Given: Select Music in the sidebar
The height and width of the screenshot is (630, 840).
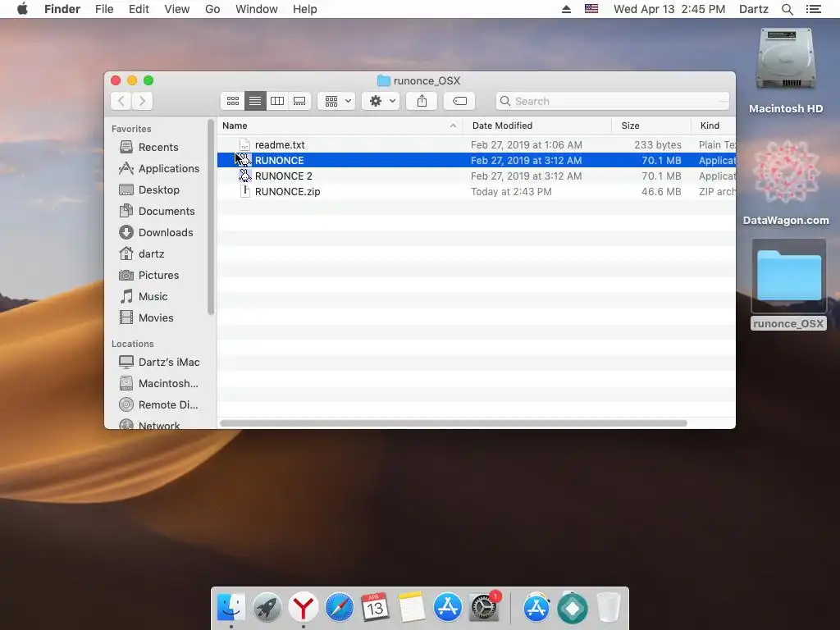Looking at the screenshot, I should [x=143, y=296].
